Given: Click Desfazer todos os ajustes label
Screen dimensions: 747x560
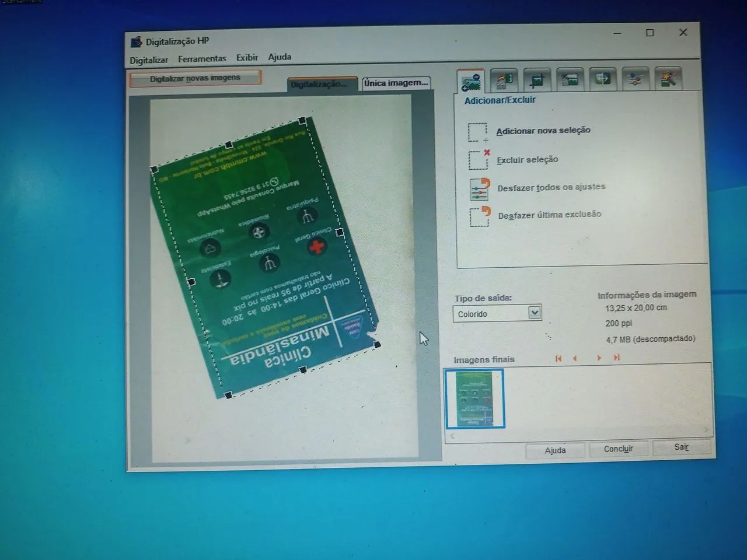Looking at the screenshot, I should (x=551, y=187).
